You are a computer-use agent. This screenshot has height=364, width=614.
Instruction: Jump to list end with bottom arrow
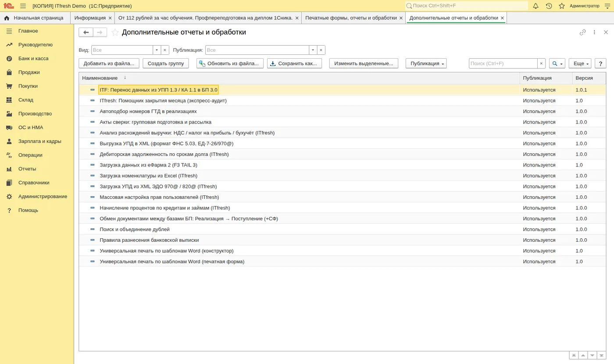coord(602,355)
